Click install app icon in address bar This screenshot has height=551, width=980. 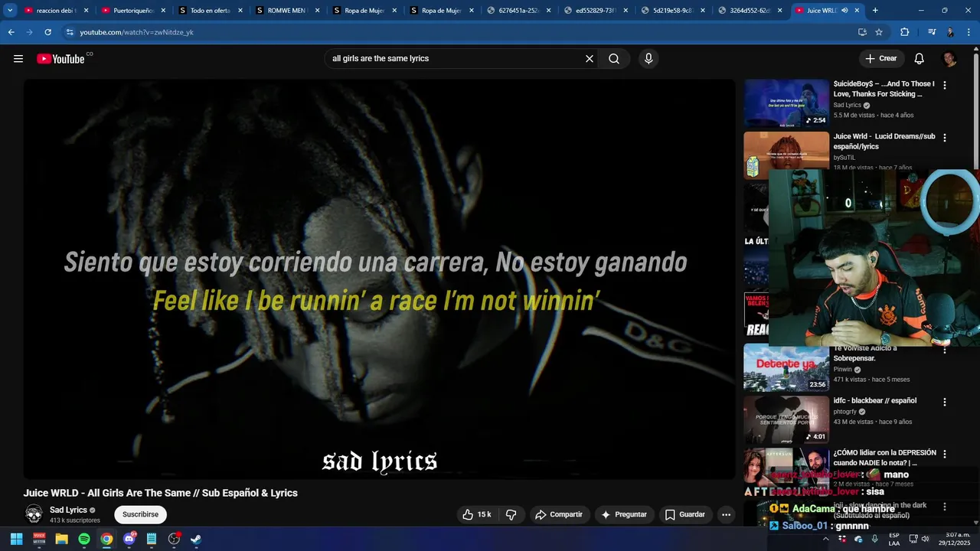pyautogui.click(x=862, y=32)
